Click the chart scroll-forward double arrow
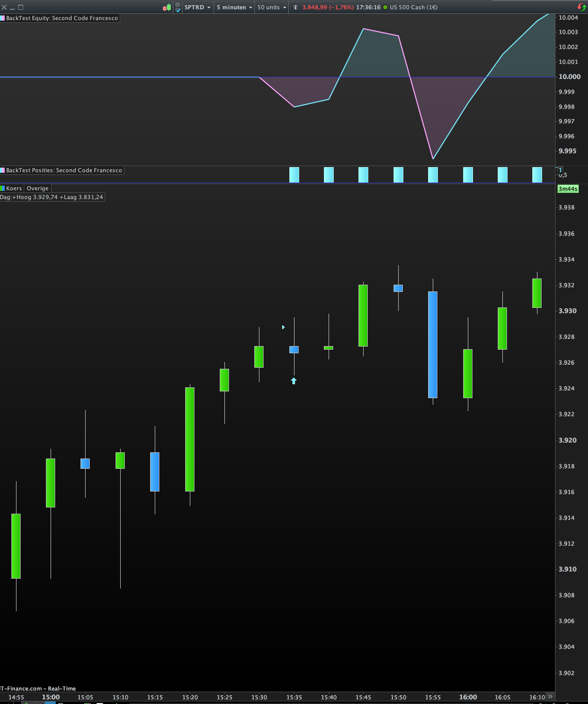 coord(550,696)
